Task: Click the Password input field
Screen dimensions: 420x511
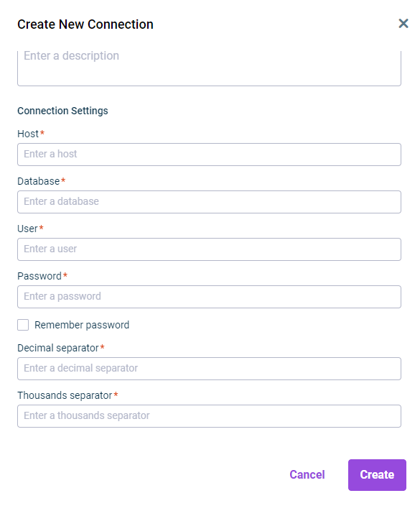Action: point(209,297)
